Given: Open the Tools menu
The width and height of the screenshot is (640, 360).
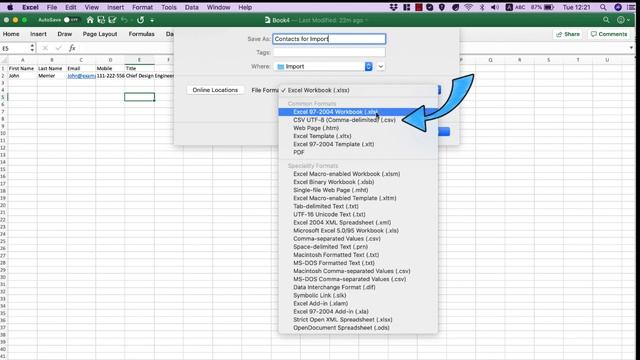Looking at the screenshot, I should [x=169, y=7].
